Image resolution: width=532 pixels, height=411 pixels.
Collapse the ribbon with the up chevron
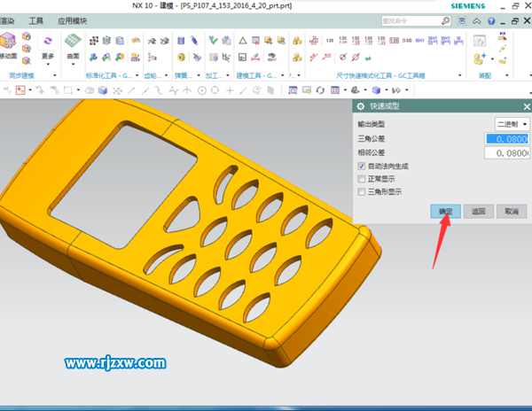click(x=477, y=21)
